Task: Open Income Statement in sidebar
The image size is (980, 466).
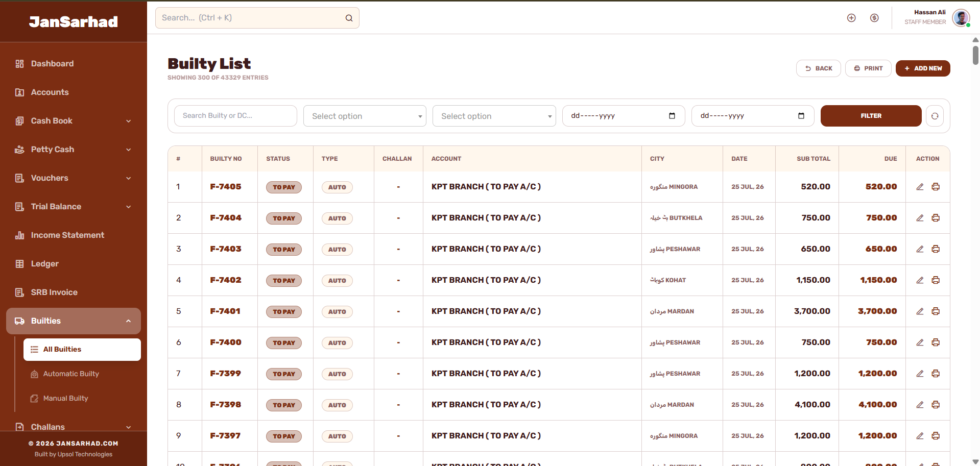Action: pyautogui.click(x=74, y=235)
